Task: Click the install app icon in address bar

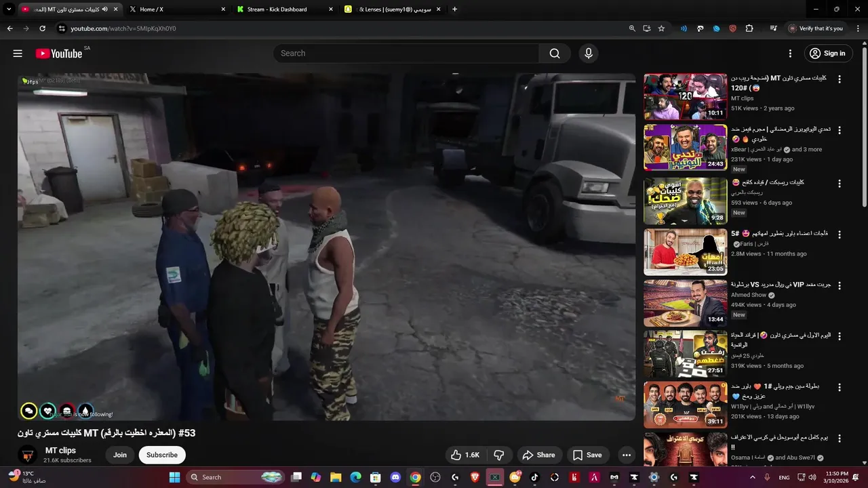Action: tap(647, 28)
